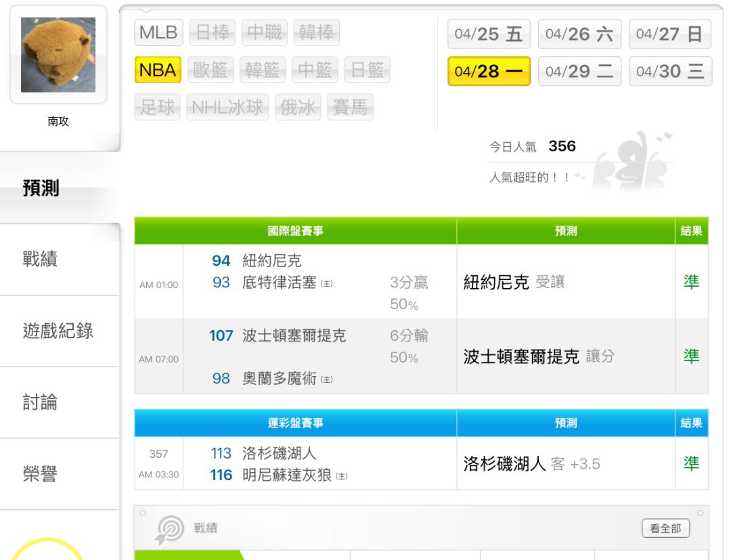Click the AM 07:00 game time
Viewport: 731px width, 560px height.
coord(158,359)
